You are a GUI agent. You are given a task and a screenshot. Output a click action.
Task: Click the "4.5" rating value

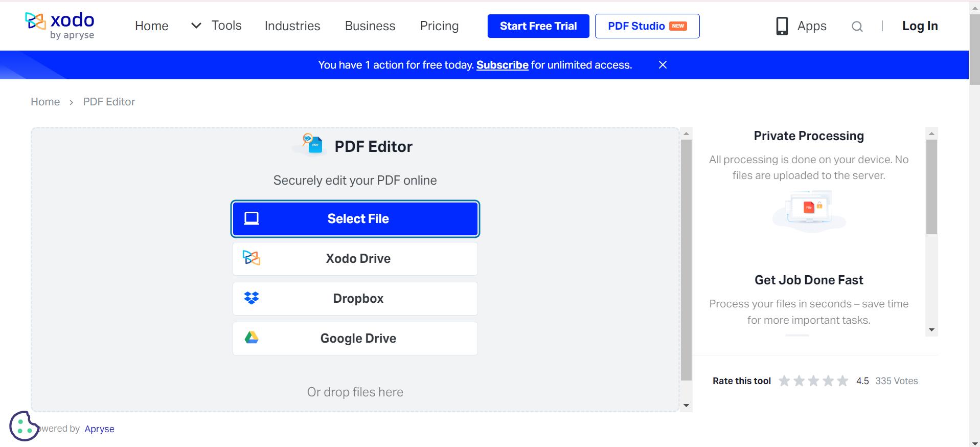pos(862,381)
